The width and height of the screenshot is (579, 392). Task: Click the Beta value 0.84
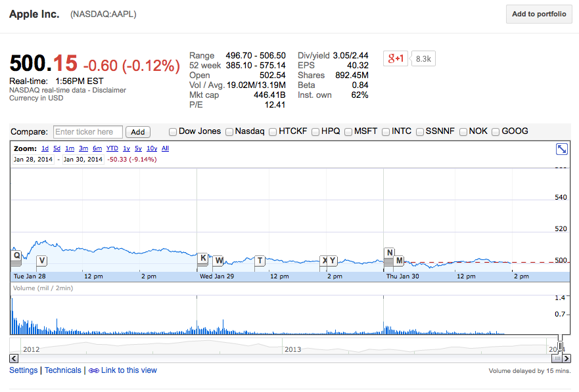[x=360, y=85]
